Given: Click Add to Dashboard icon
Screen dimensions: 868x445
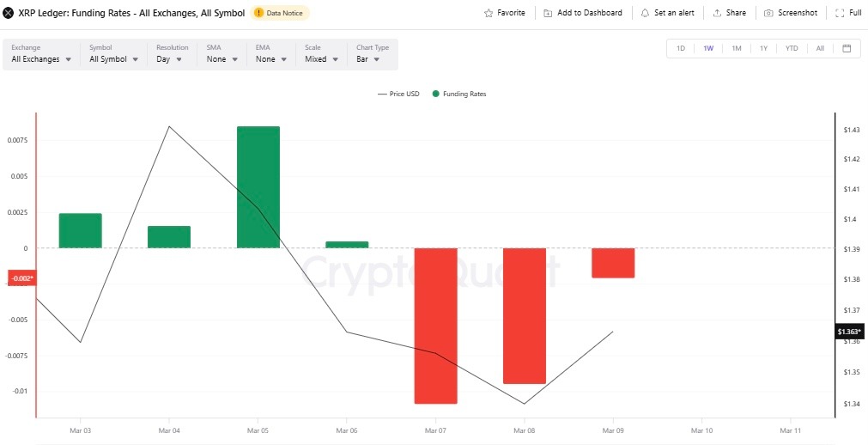Looking at the screenshot, I should (x=548, y=13).
